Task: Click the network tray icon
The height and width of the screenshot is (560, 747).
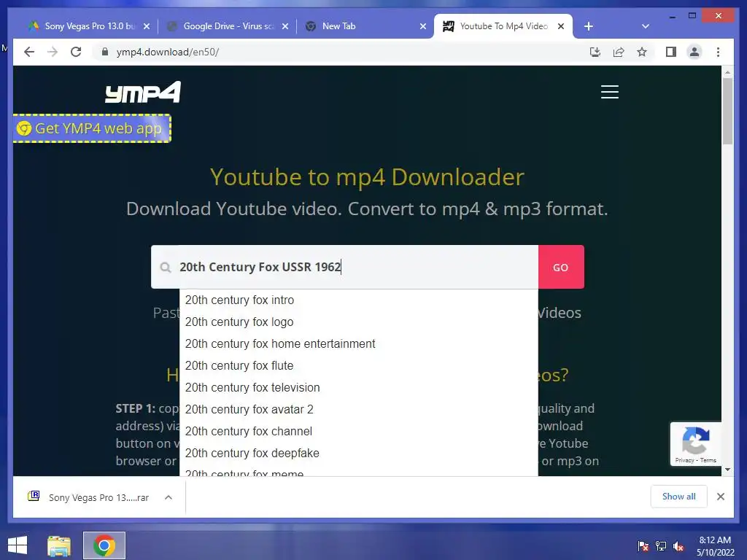Action: tap(661, 546)
